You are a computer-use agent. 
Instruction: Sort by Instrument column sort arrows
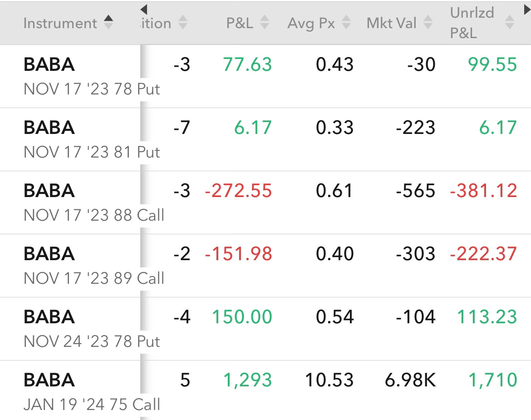pos(108,22)
